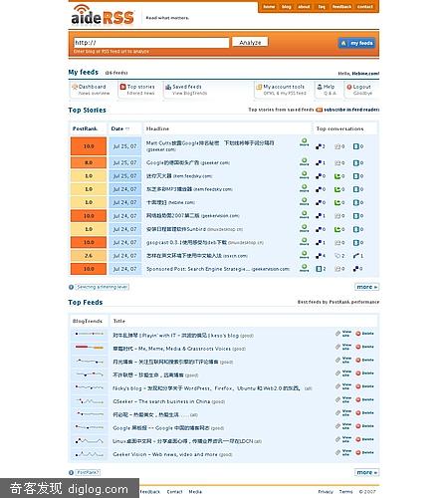Click the green share icon on the first story
Image resolution: width=448 pixels, height=498 pixels.
(x=304, y=142)
